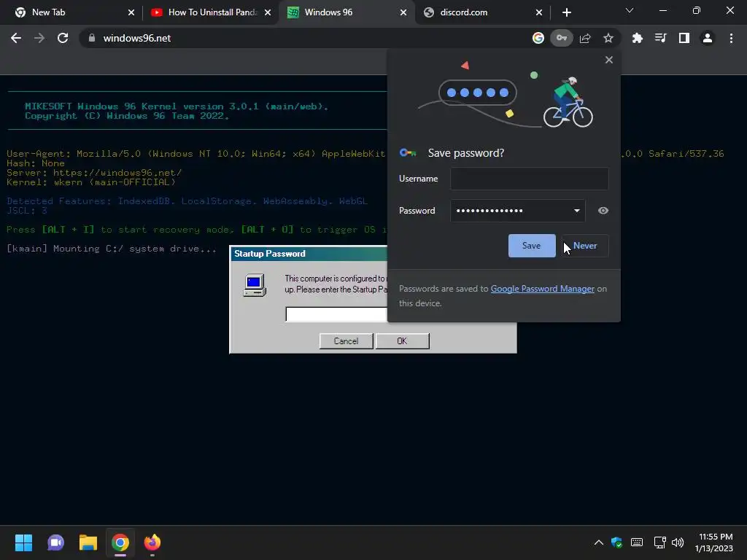Viewport: 747px width, 560px height.
Task: Click the padlock site info icon
Action: 91,38
